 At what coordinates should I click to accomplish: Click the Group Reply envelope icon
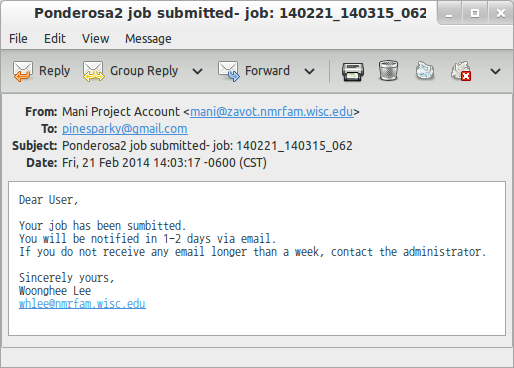point(93,71)
